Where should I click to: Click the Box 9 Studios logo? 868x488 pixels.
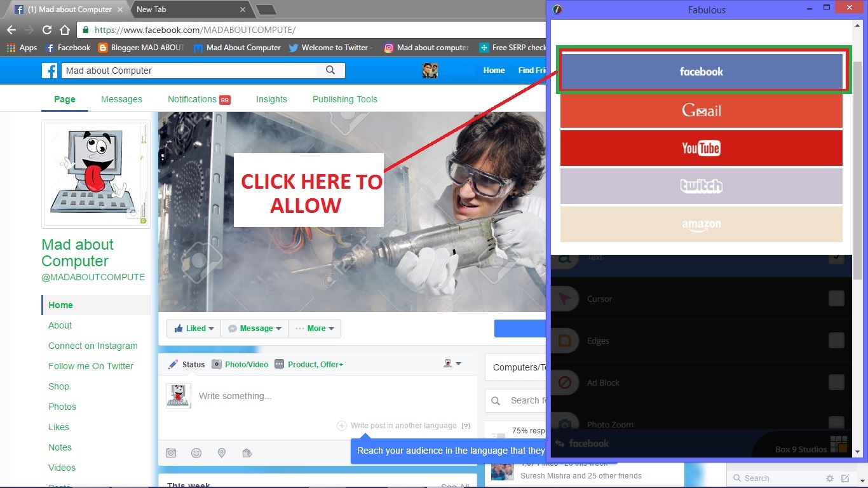[x=839, y=444]
